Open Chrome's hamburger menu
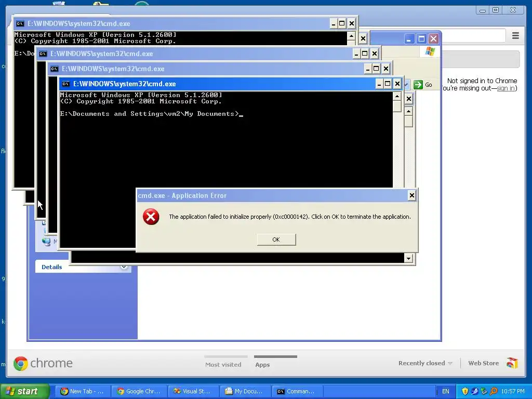532x399 pixels. (515, 35)
